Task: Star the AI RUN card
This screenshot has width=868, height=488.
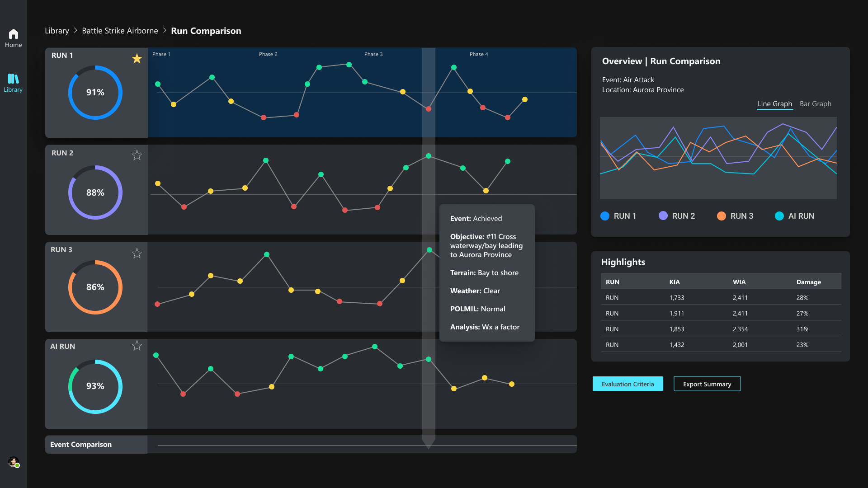Action: [x=137, y=346]
